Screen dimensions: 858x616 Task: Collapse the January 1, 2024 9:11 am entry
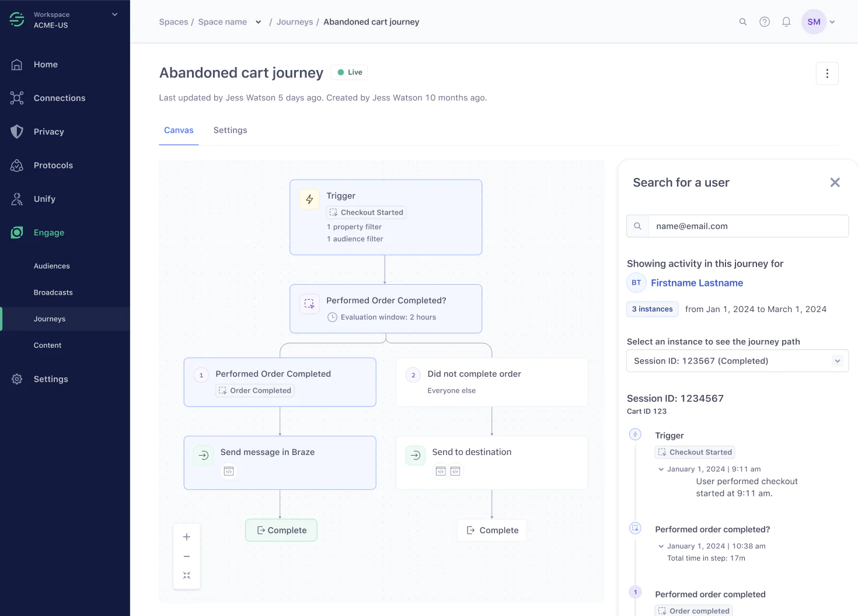pos(661,469)
